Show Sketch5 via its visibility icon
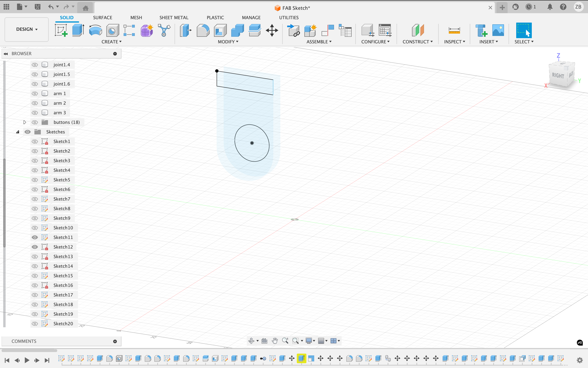Viewport: 588px width, 368px height. pyautogui.click(x=35, y=180)
